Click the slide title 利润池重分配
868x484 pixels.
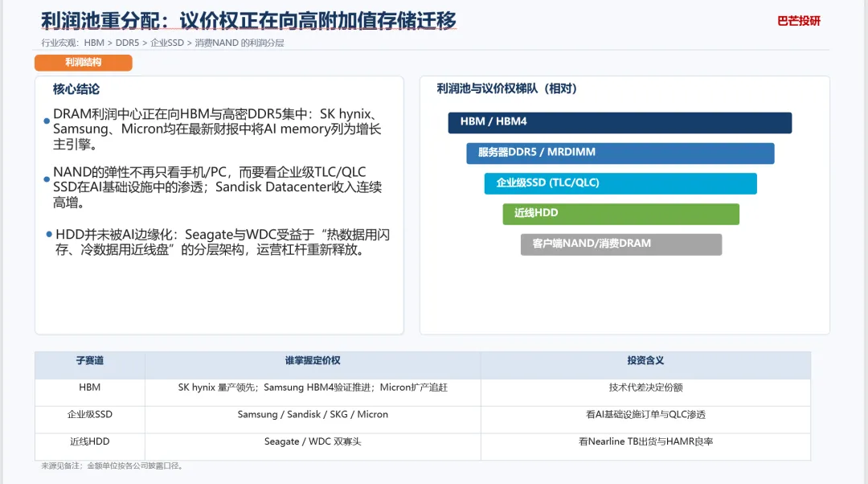(248, 20)
